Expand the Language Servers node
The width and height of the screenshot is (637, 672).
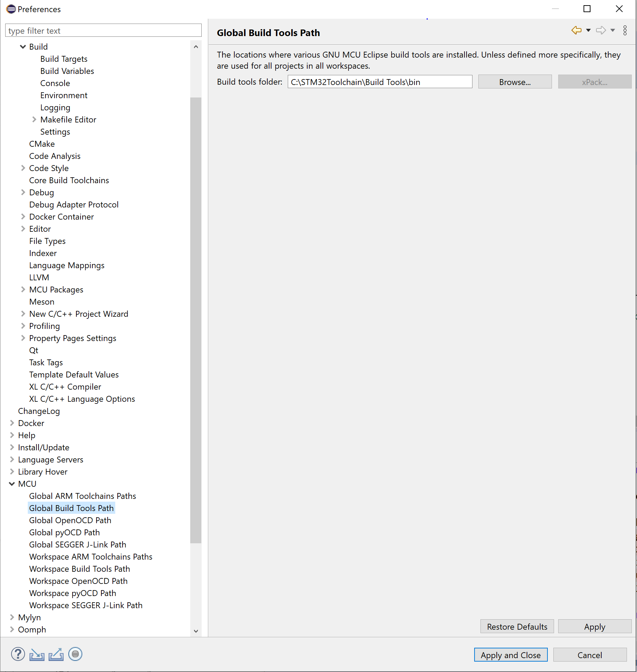pos(12,459)
